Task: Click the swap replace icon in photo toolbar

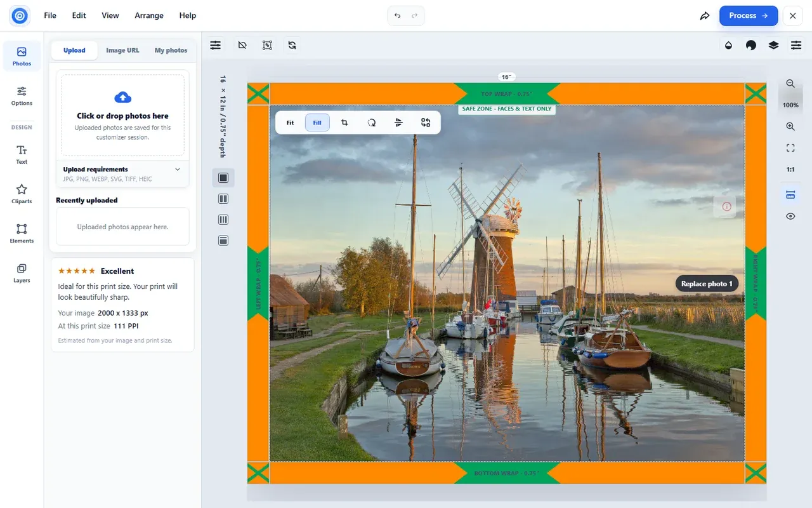Action: pos(426,123)
